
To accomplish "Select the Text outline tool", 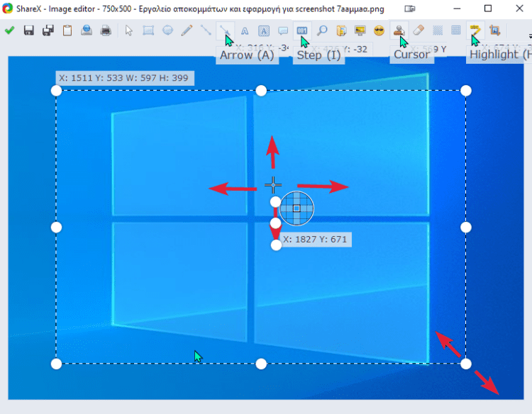I will (x=245, y=31).
